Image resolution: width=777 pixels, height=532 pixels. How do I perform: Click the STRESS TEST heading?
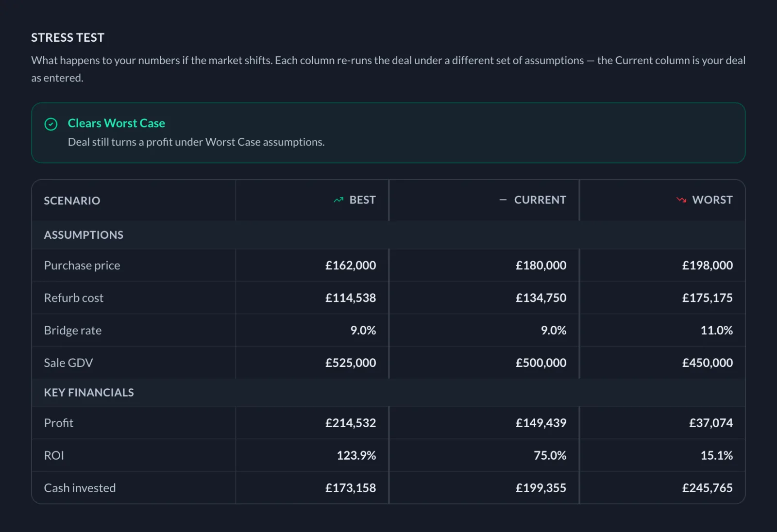(68, 37)
